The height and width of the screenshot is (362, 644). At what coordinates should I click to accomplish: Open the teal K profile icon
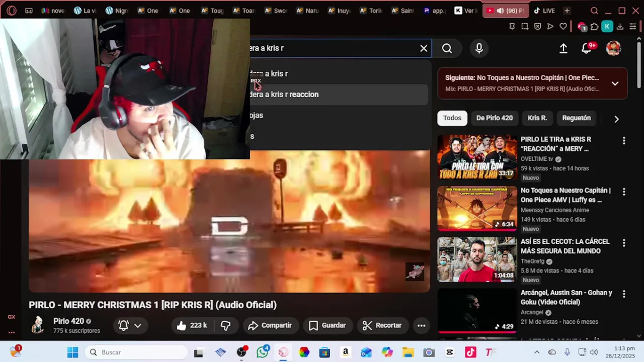click(607, 27)
